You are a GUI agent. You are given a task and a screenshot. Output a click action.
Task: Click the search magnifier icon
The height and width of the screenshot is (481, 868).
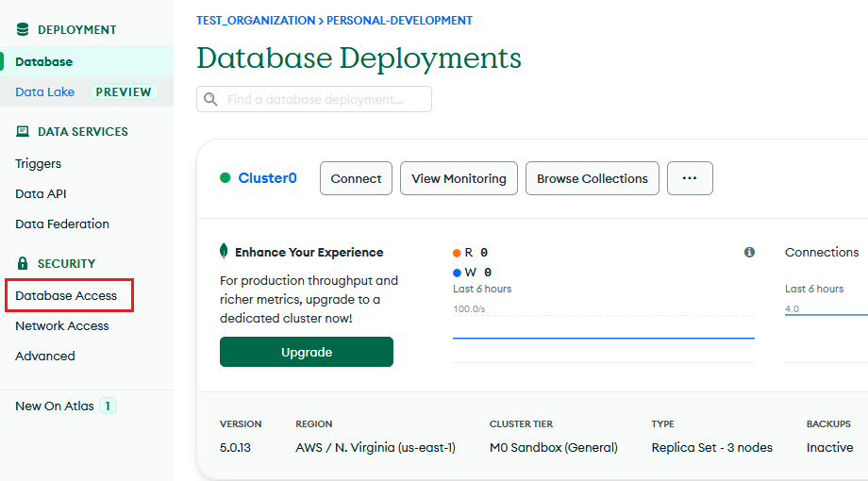tap(210, 99)
